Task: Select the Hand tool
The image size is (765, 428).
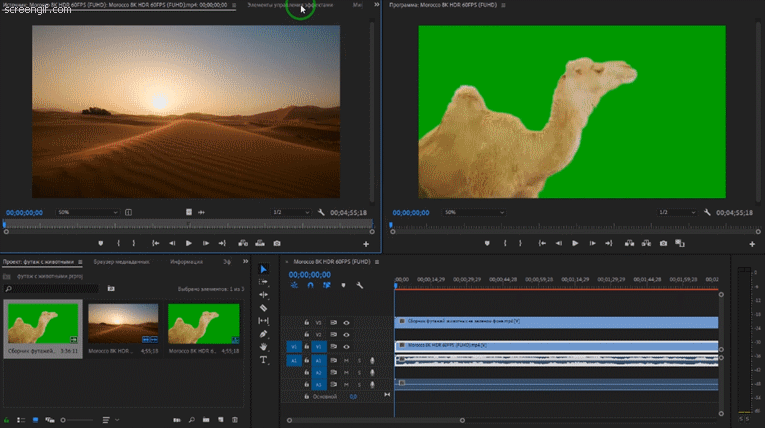Action: pos(263,346)
